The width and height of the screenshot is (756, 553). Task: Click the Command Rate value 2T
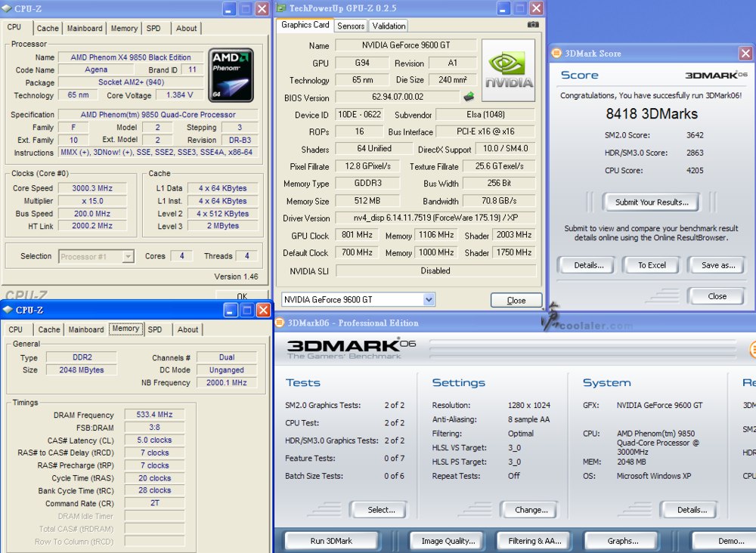(154, 503)
